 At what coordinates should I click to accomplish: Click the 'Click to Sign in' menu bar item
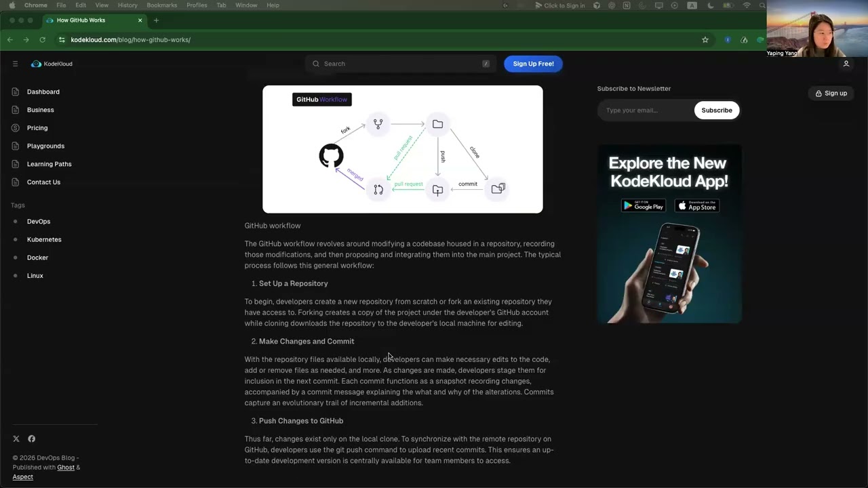tap(559, 5)
